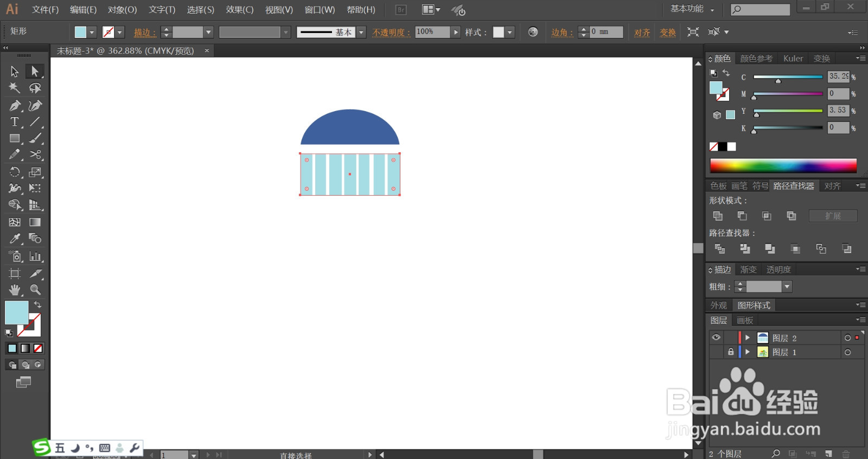
Task: Set paint mode to None
Action: pos(38,348)
